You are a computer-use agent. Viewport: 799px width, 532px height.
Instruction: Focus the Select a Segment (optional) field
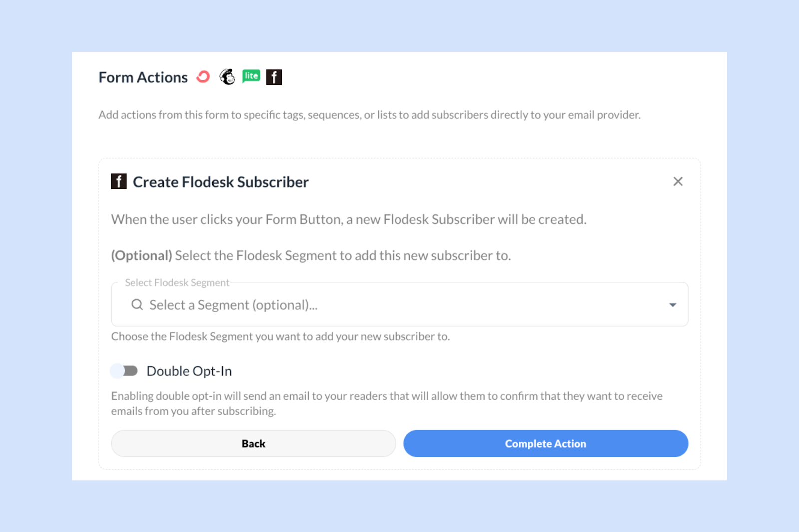399,304
